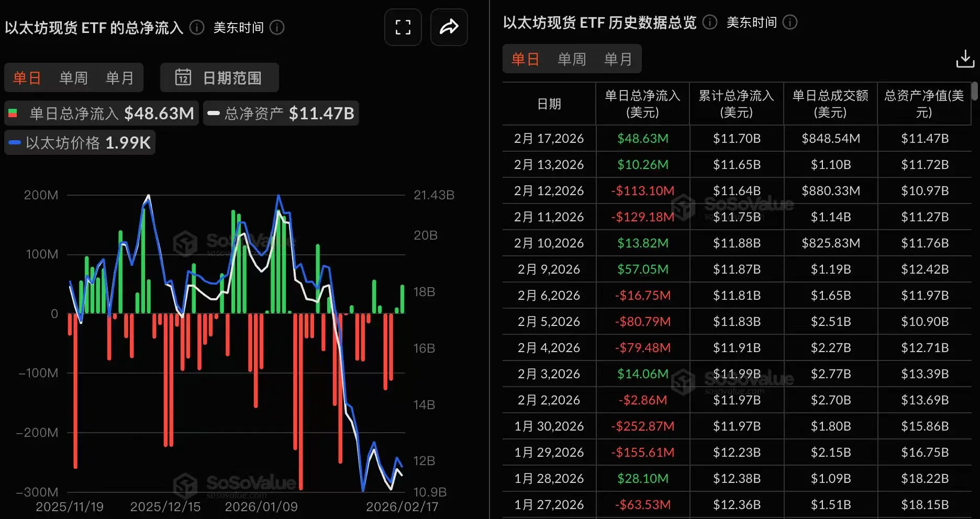Click the $28.10M net inflow cell
Image resolution: width=980 pixels, height=519 pixels.
tap(643, 478)
